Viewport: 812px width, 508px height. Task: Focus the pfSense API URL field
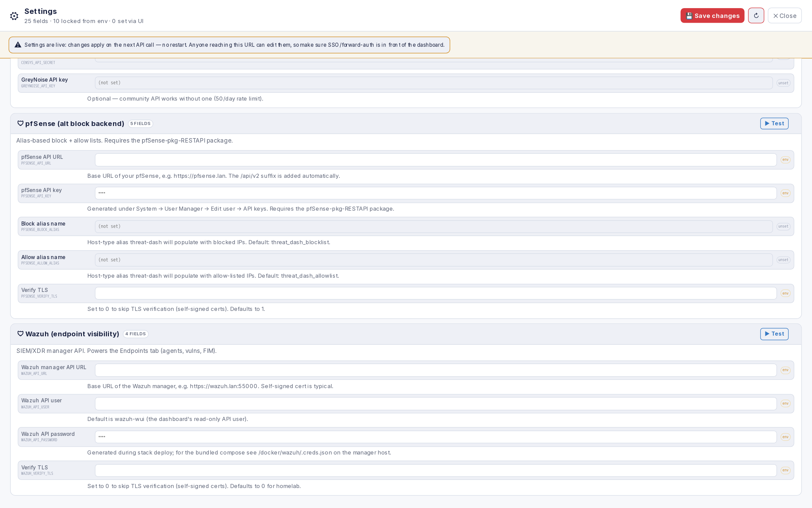pos(436,160)
